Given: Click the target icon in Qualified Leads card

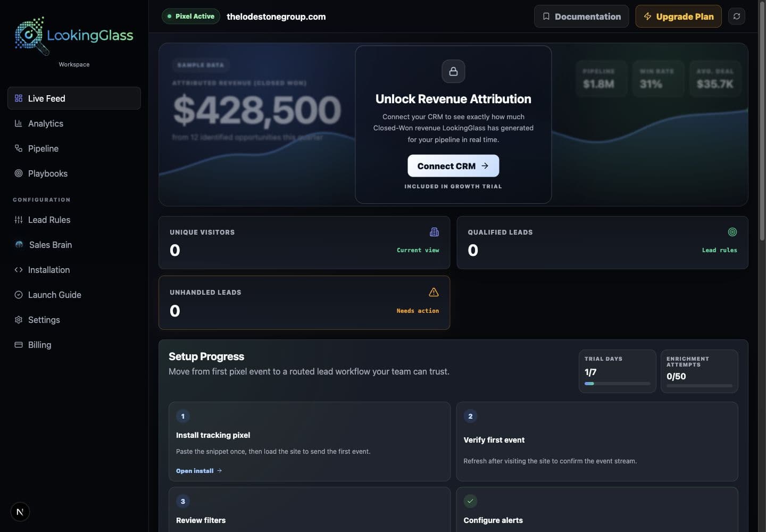Looking at the screenshot, I should [x=732, y=232].
